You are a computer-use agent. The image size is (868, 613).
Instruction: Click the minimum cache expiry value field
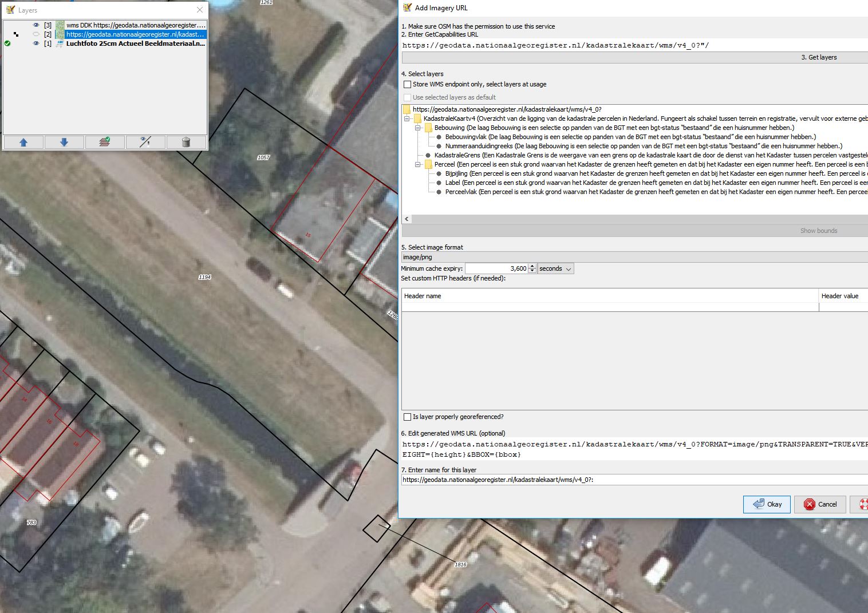tap(496, 268)
